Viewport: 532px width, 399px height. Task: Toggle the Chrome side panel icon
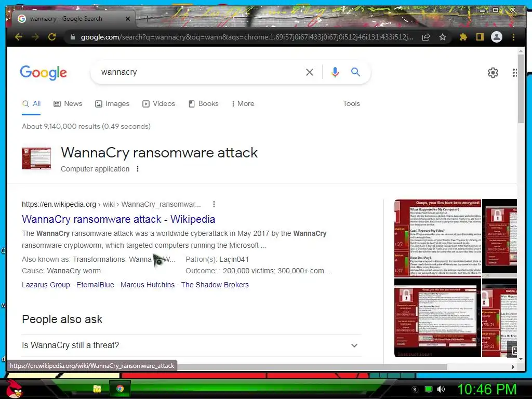[480, 37]
